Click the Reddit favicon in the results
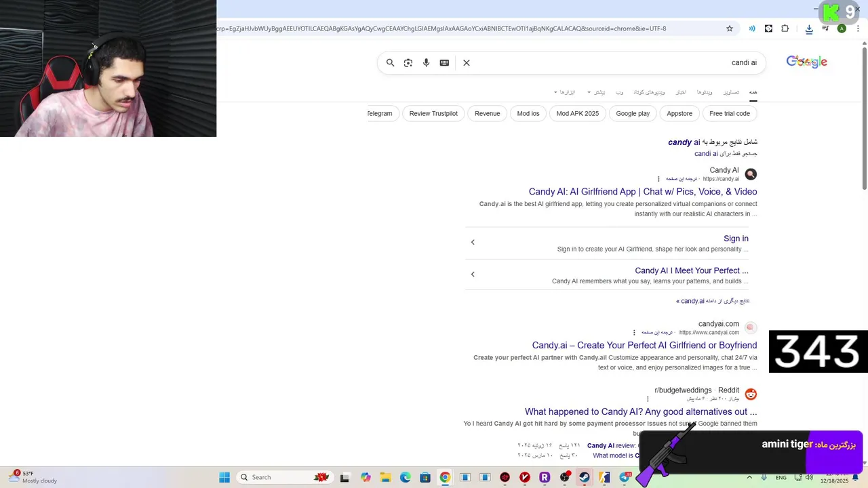 (x=751, y=394)
